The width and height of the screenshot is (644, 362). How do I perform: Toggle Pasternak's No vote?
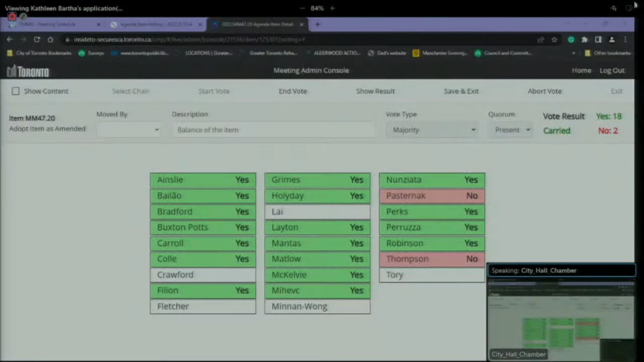[x=432, y=196]
